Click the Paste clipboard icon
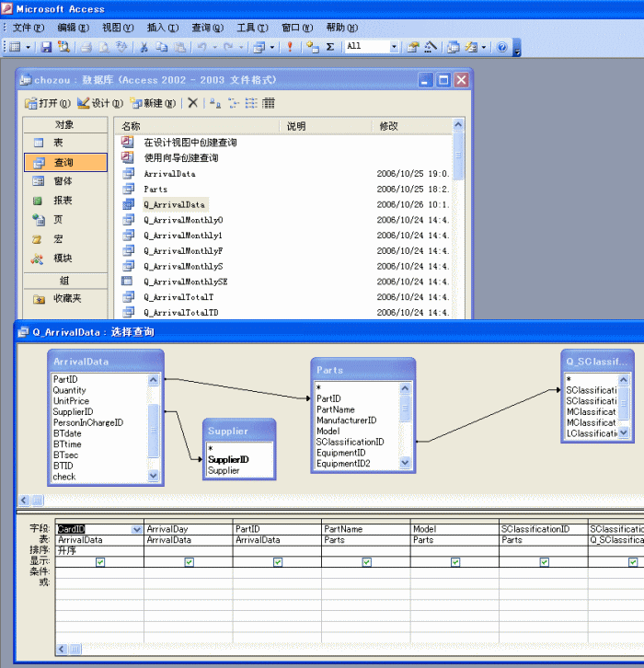644x668 pixels. tap(180, 47)
